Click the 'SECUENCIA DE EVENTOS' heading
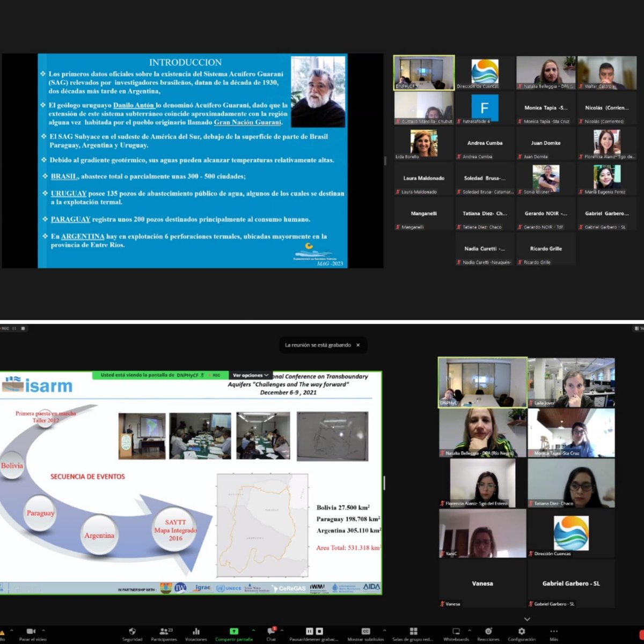 (87, 477)
